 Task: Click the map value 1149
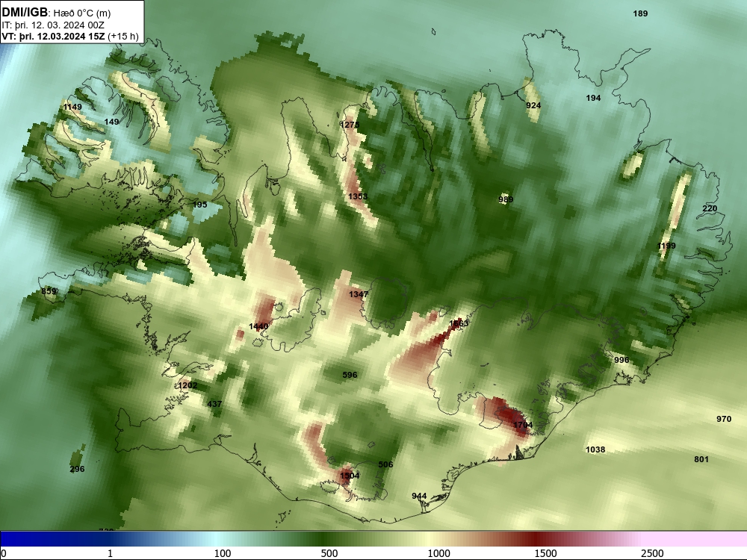(x=72, y=107)
